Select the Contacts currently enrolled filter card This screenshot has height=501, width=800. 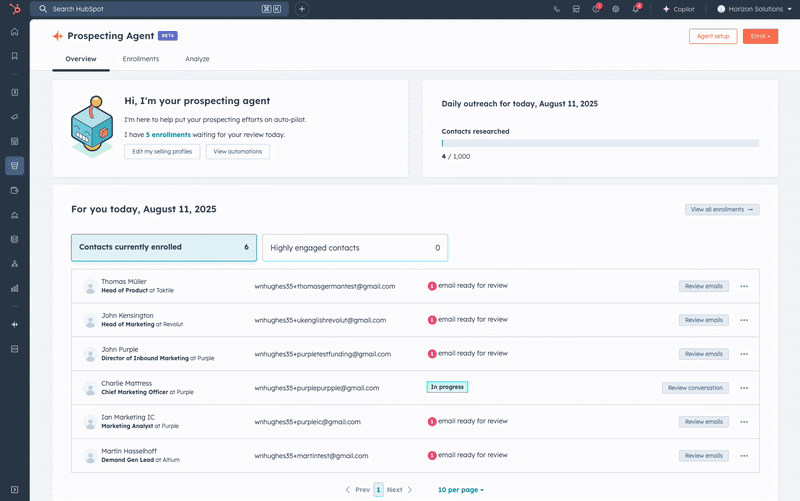click(163, 247)
